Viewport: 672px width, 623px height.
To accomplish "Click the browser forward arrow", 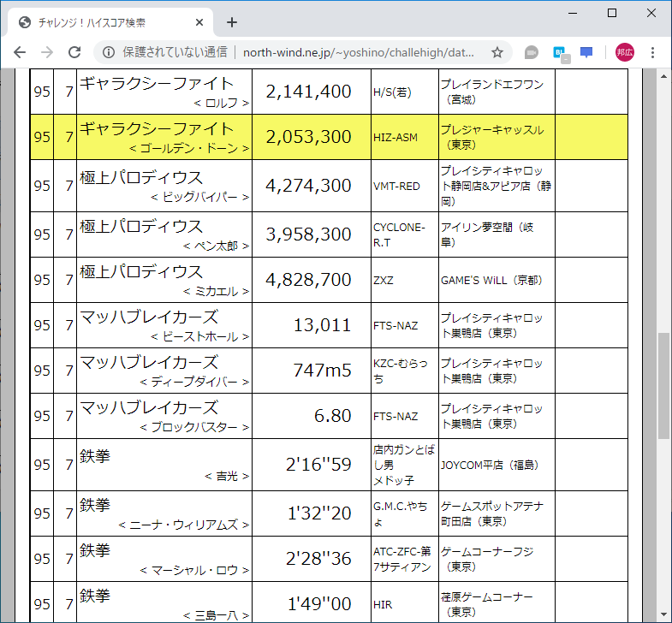I will click(47, 52).
